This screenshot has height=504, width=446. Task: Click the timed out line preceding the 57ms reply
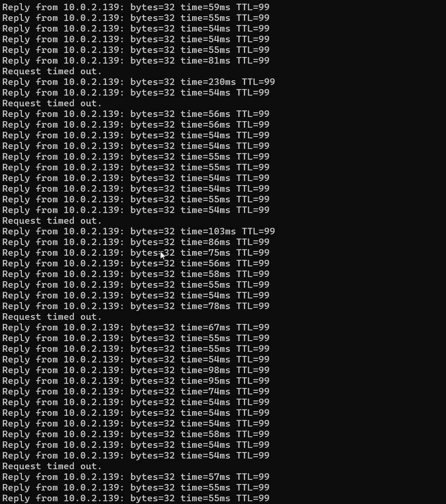point(52,466)
